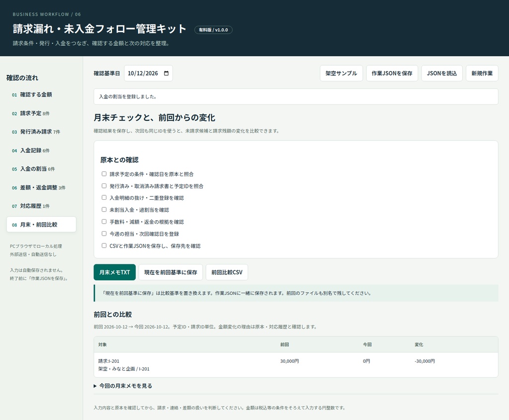
Task: Select 08 月末・前回比較 in sidebar
Action: [41, 225]
